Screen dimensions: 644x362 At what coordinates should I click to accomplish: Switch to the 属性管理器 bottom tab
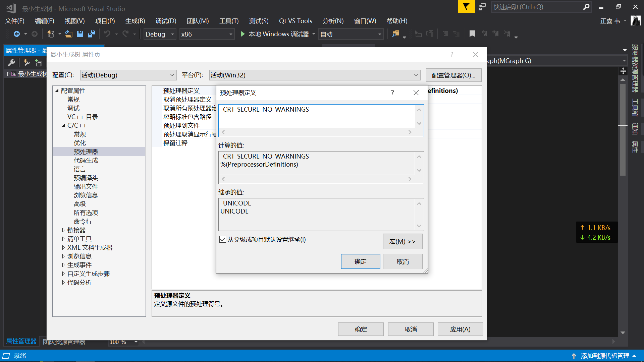pos(21,341)
